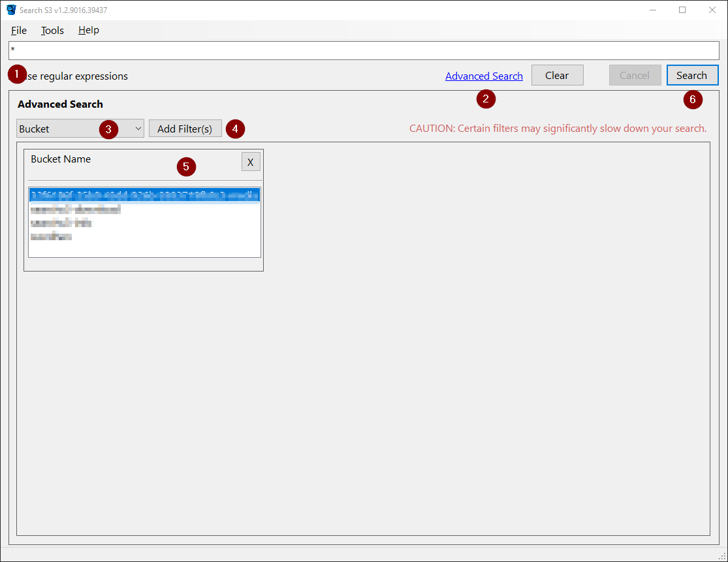
Task: Click the Advanced Search link
Action: point(484,76)
